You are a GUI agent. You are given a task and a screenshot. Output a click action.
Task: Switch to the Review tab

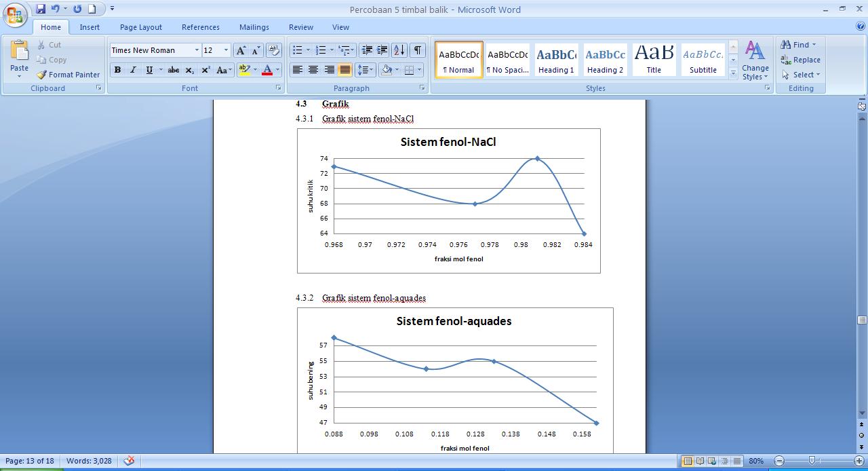tap(301, 27)
